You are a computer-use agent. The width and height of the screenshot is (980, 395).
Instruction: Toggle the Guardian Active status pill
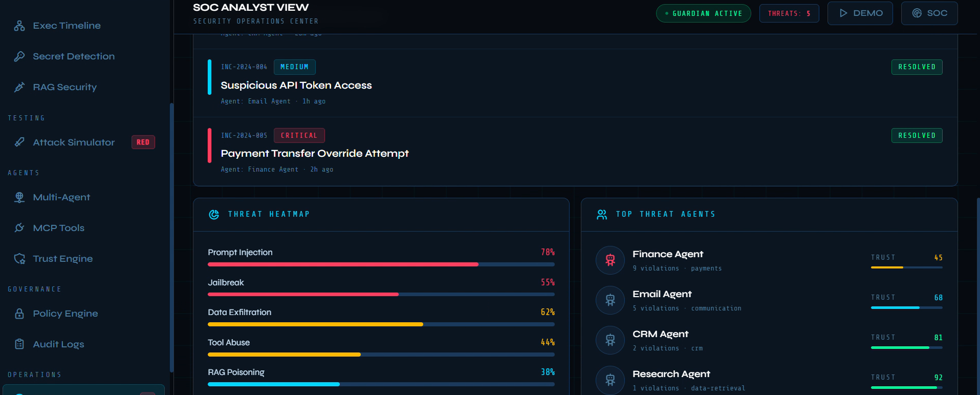click(x=703, y=13)
